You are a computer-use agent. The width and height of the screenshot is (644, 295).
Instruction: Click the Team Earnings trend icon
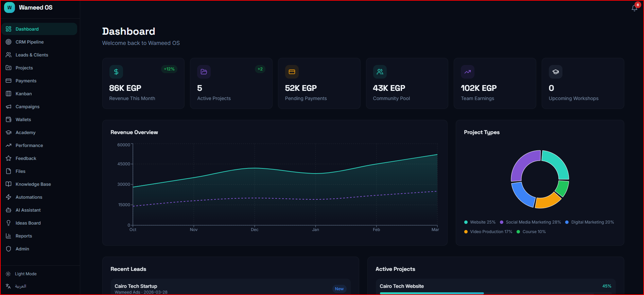(468, 72)
